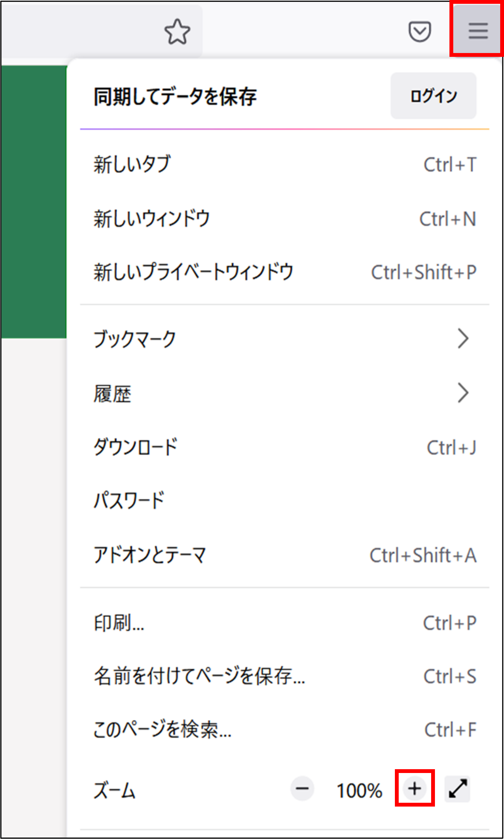The width and height of the screenshot is (504, 839).
Task: Zoom out with the minus button
Action: (302, 788)
